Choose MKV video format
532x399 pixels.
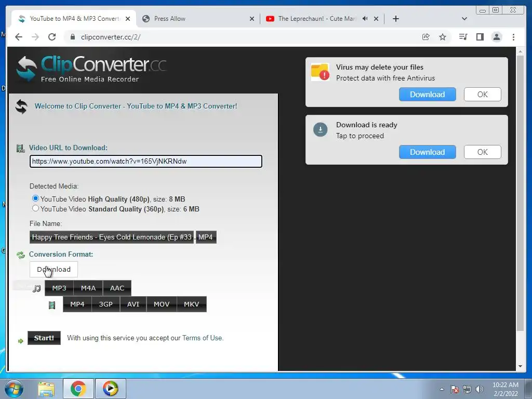click(192, 304)
